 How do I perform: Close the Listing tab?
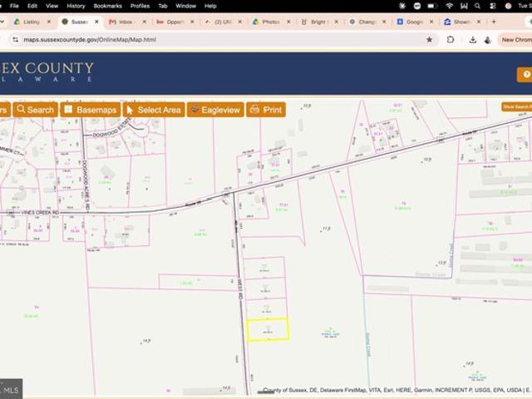(49, 22)
